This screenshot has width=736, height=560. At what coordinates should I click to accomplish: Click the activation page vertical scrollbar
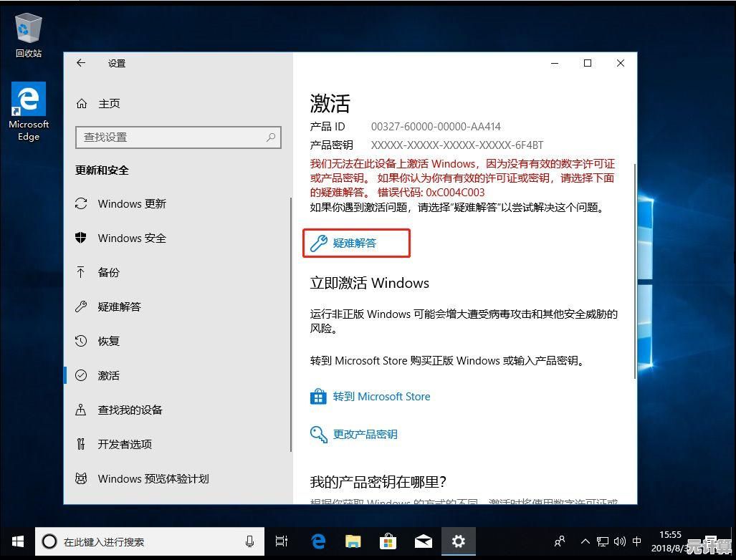coord(634,272)
